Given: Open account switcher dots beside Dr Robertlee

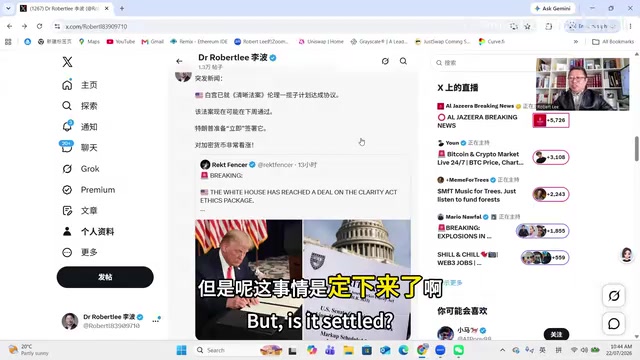Looking at the screenshot, I should click(156, 321).
